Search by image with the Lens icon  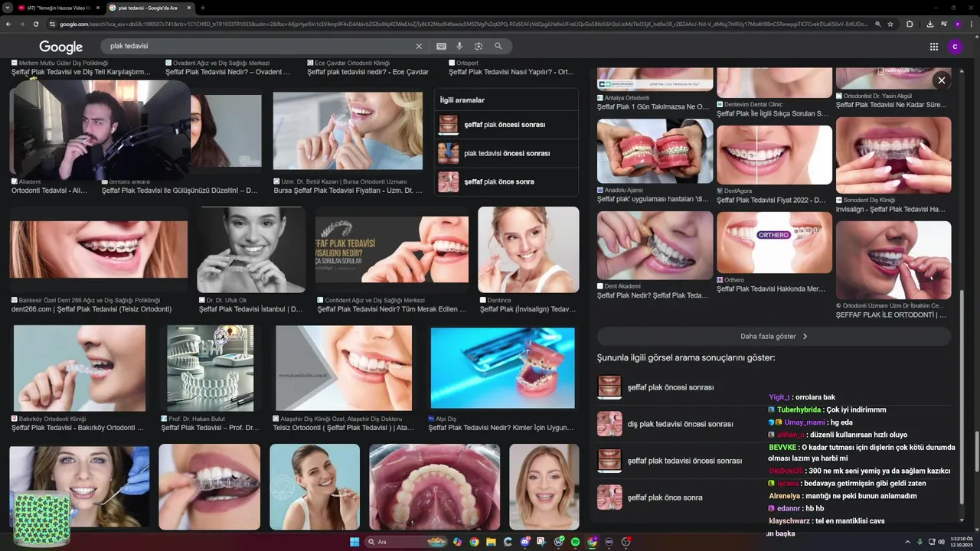479,46
